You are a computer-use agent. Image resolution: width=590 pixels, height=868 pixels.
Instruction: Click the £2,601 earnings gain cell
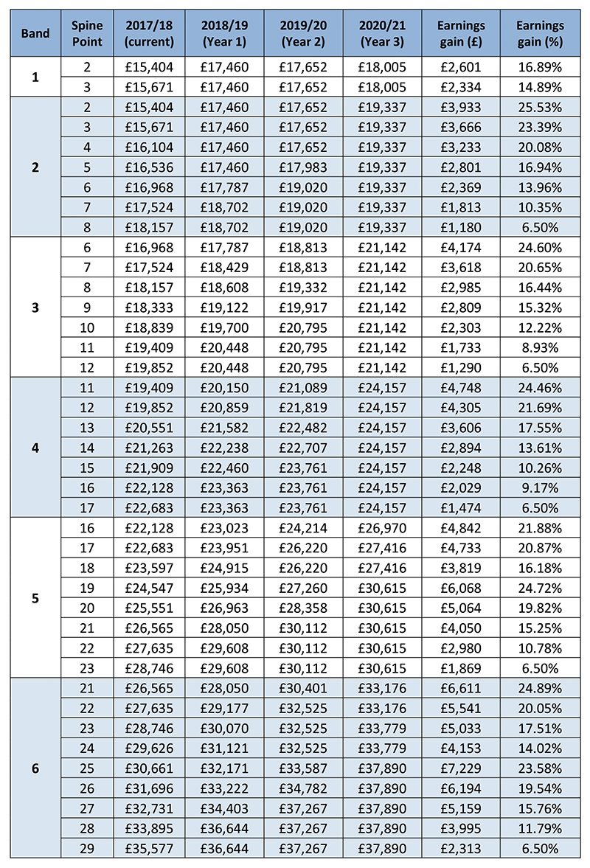coord(461,68)
